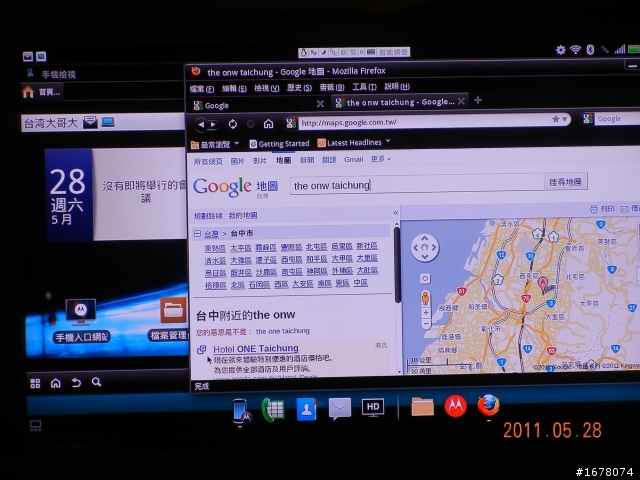The width and height of the screenshot is (640, 480).
Task: Click Wi-Fi icon in status bar
Action: point(576,50)
